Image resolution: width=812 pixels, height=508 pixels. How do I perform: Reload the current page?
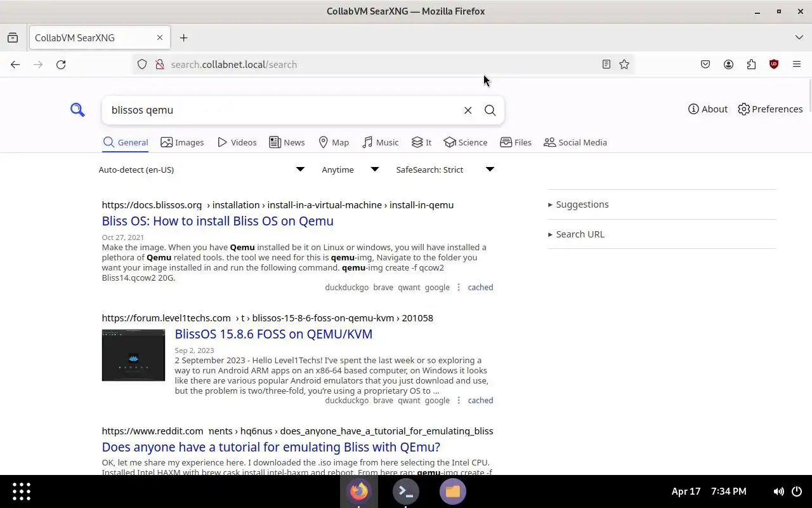pos(61,64)
